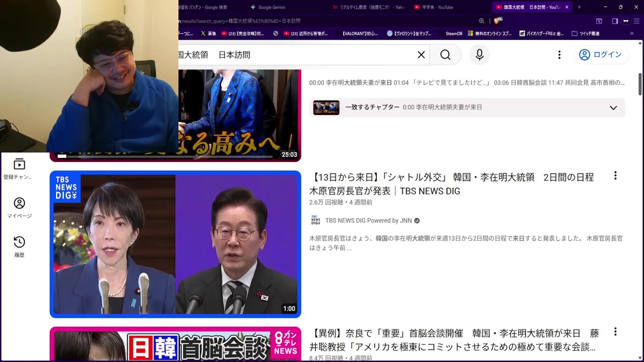Open a new browser tab
The width and height of the screenshot is (644, 362).
point(579,7)
